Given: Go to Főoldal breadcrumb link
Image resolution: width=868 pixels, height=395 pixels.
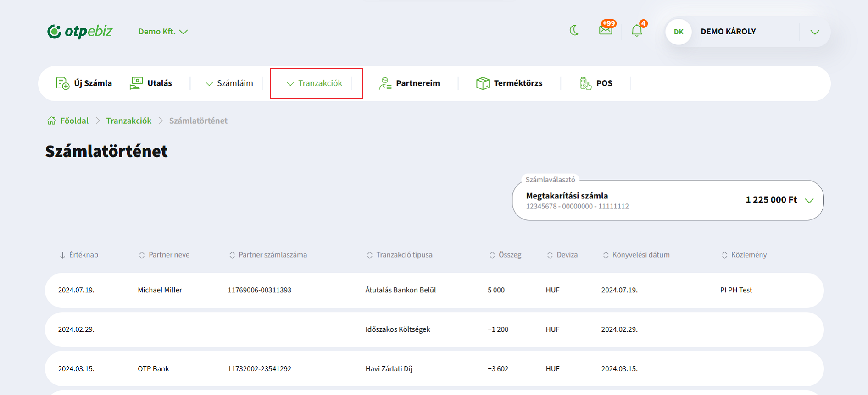Looking at the screenshot, I should [x=74, y=121].
